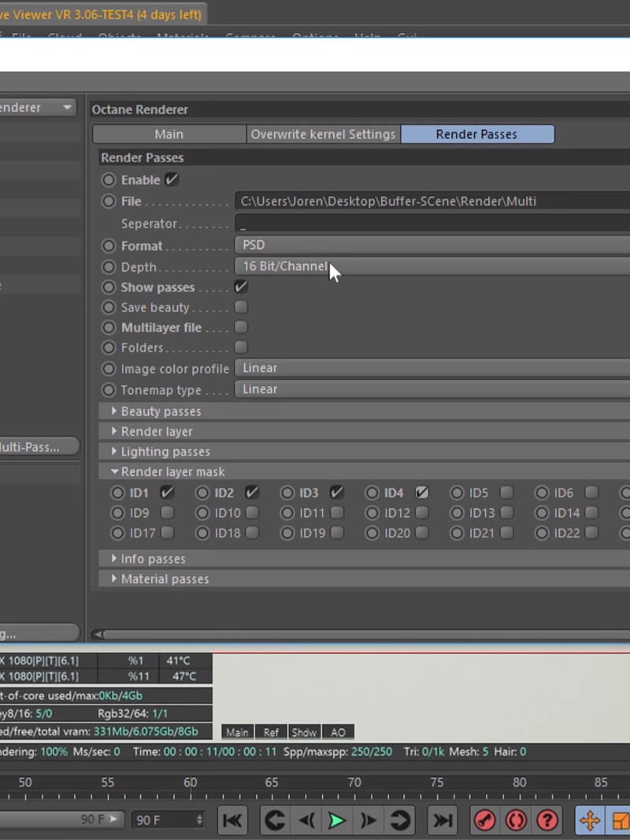Click the animation dot beside Save beauty

pos(109,307)
